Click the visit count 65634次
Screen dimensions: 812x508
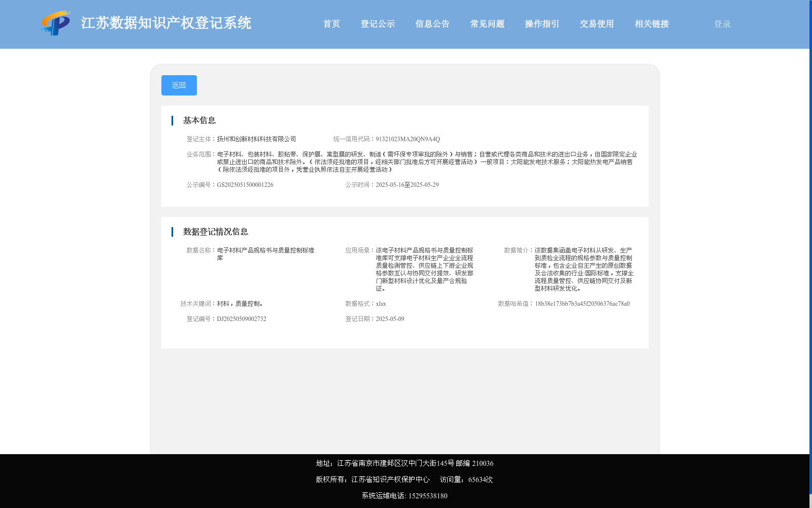point(481,480)
